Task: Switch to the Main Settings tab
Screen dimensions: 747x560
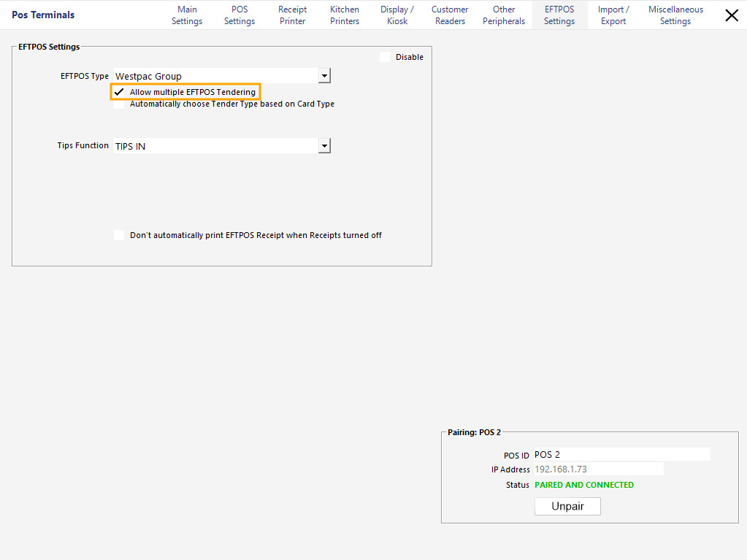Action: pos(187,15)
